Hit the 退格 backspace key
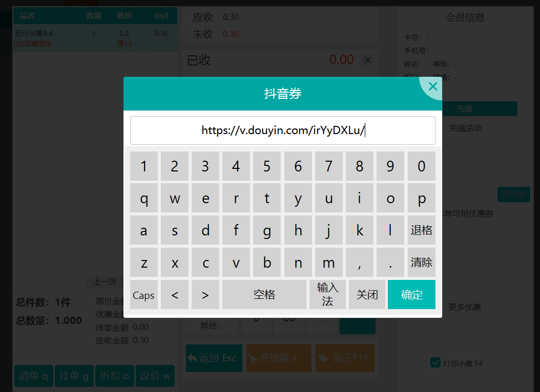 coord(422,230)
